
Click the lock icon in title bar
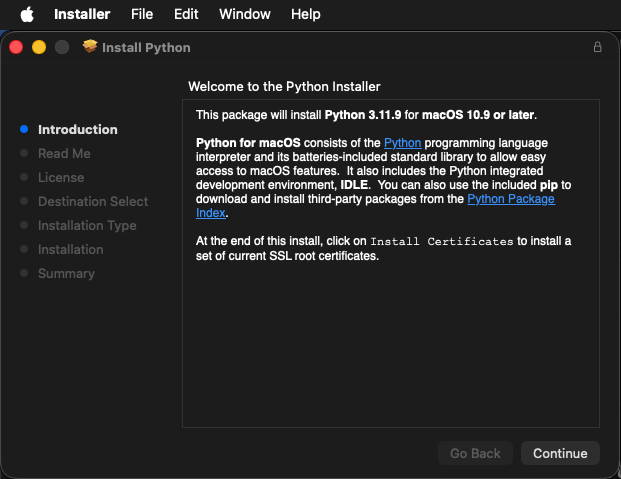click(597, 47)
